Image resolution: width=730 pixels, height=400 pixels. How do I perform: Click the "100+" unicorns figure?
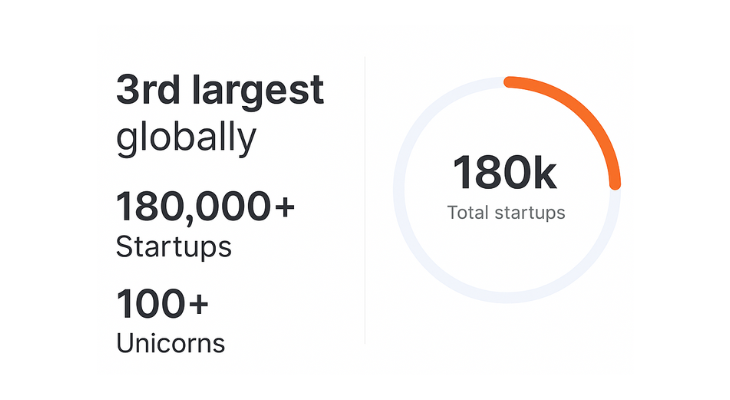pyautogui.click(x=162, y=304)
